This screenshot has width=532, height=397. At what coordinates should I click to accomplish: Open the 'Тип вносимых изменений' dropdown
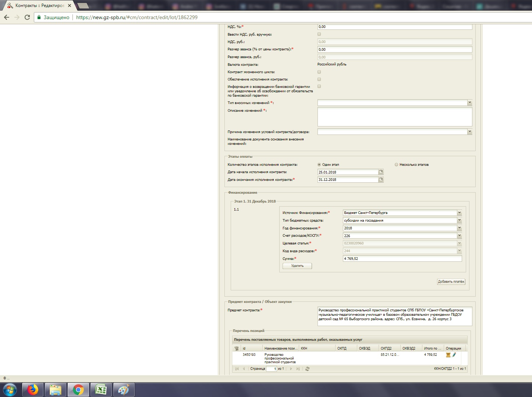click(470, 103)
